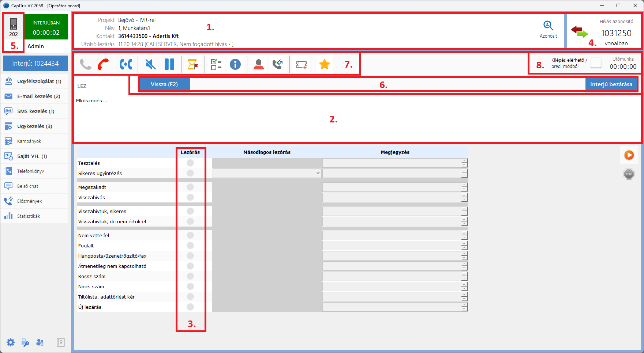
Task: Click the orange play button
Action: click(x=629, y=155)
